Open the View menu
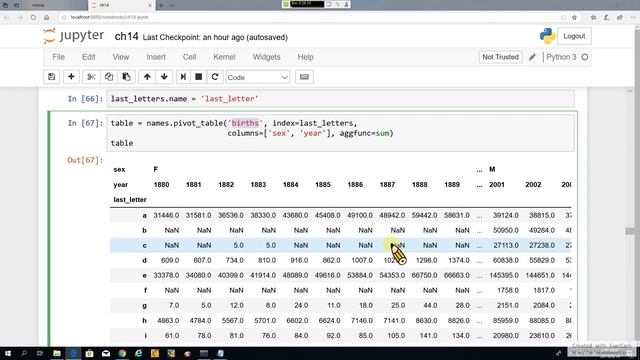The height and width of the screenshot is (360, 640). tap(121, 57)
